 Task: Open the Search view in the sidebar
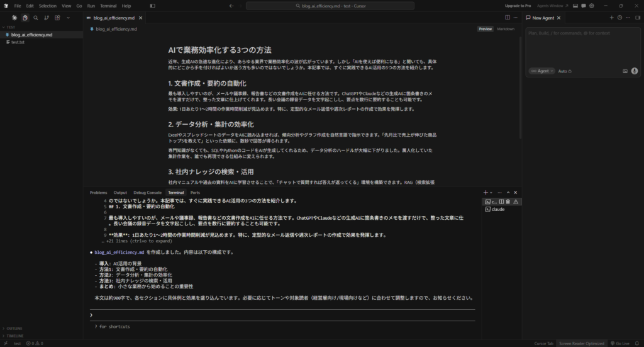coord(36,18)
